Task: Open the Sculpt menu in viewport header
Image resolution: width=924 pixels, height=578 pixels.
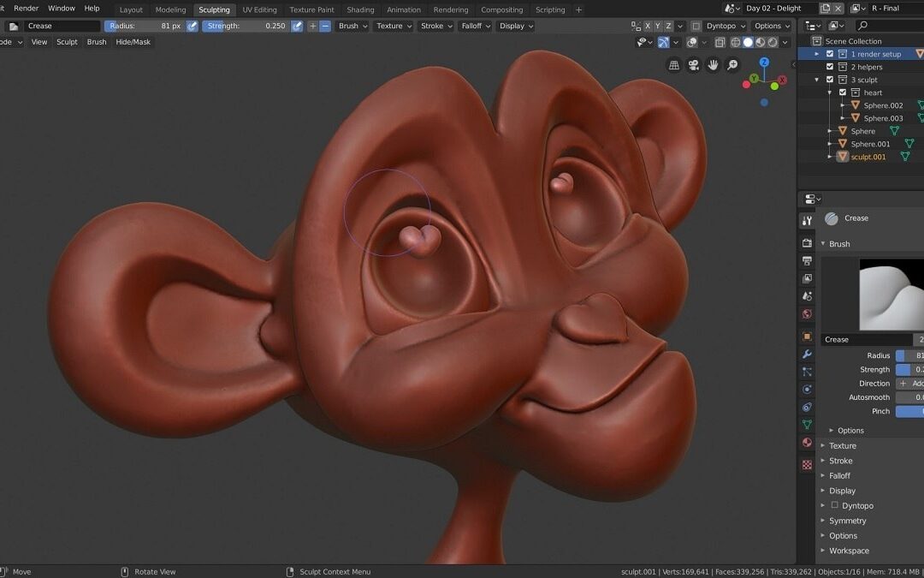Action: (x=67, y=42)
